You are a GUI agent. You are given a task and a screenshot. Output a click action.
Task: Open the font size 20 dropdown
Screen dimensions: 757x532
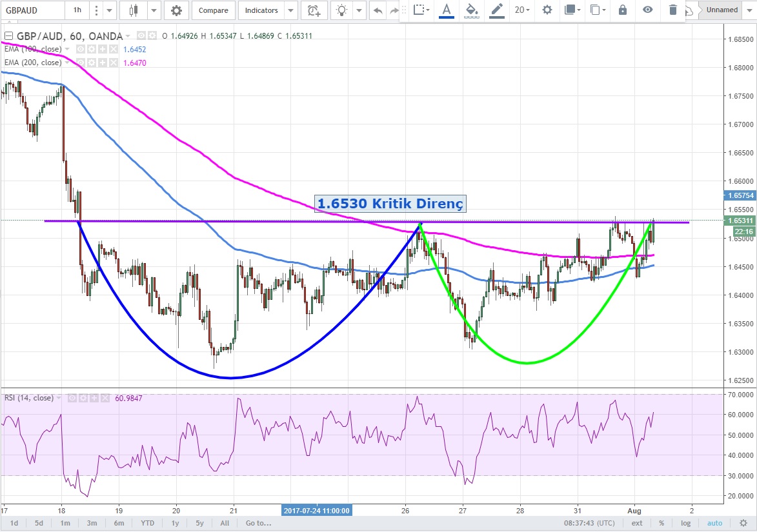tap(522, 10)
